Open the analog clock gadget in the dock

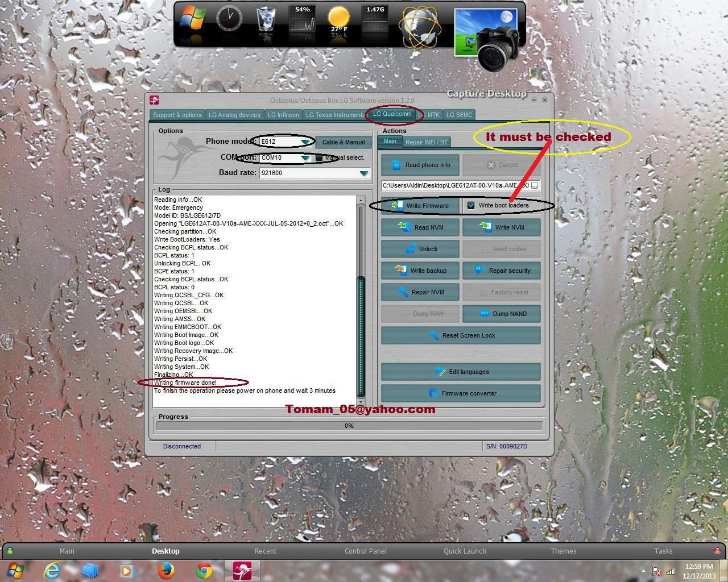pos(229,19)
